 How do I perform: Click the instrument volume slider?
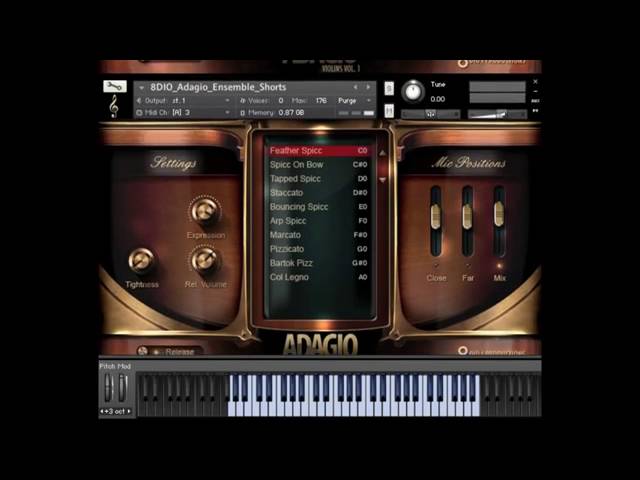click(498, 115)
